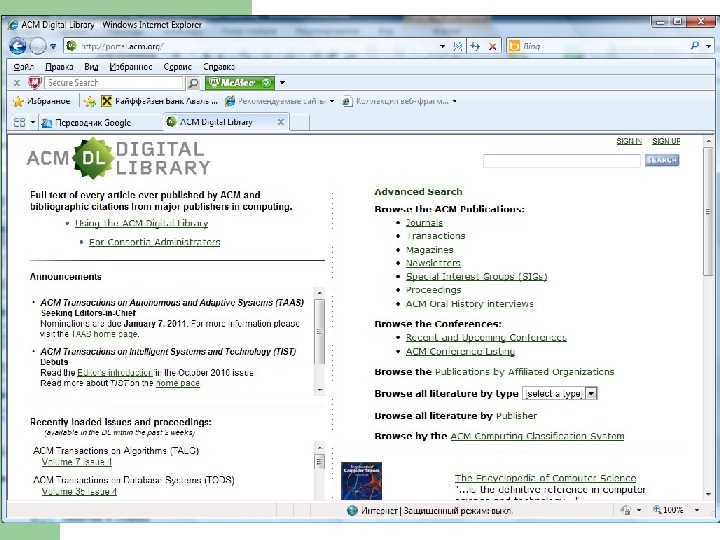Click the Secure Search magnifier icon

pyautogui.click(x=193, y=83)
